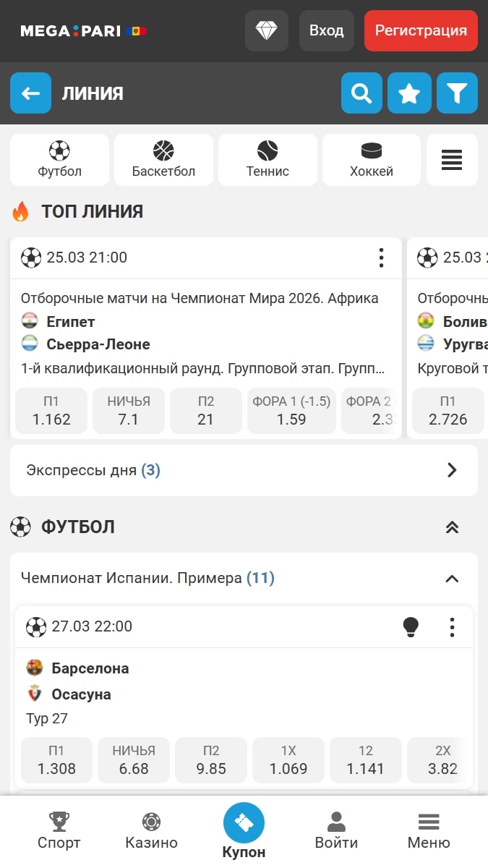The width and height of the screenshot is (488, 868).
Task: Open search magnifier in Линия header
Action: point(361,93)
